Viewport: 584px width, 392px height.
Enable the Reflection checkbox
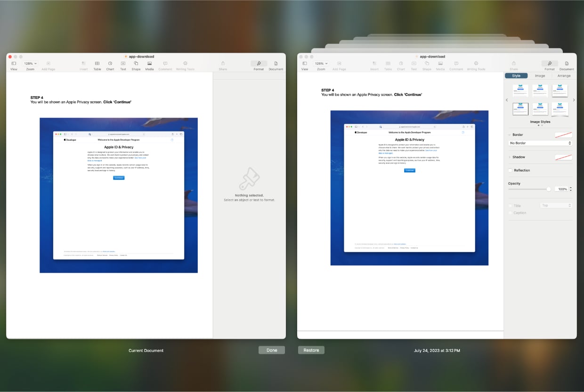coord(511,170)
